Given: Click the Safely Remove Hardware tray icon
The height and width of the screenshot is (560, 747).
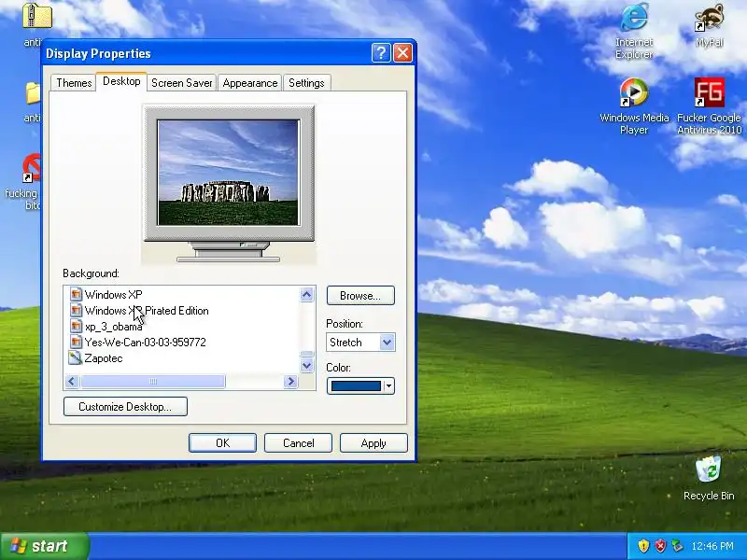Looking at the screenshot, I should point(677,546).
